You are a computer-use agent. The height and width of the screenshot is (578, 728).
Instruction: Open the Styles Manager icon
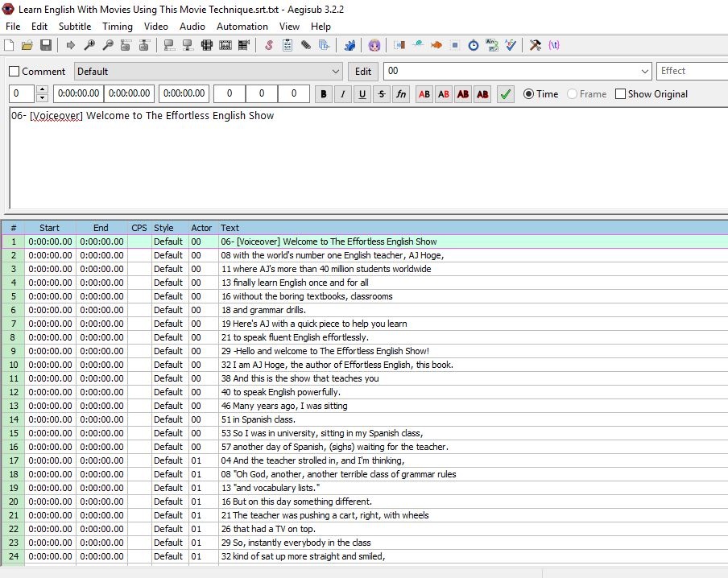click(269, 45)
